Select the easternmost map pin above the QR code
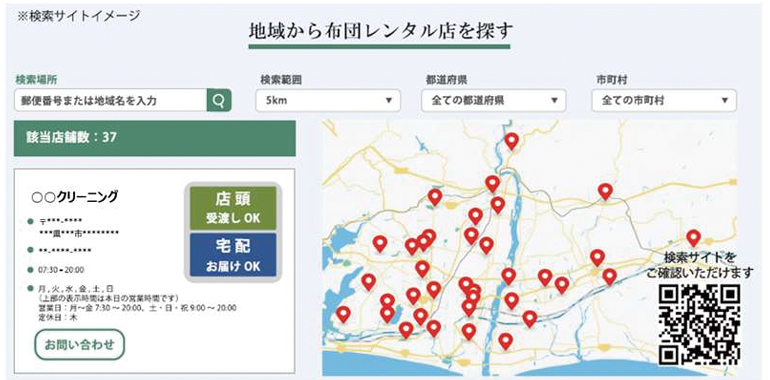 (x=693, y=238)
